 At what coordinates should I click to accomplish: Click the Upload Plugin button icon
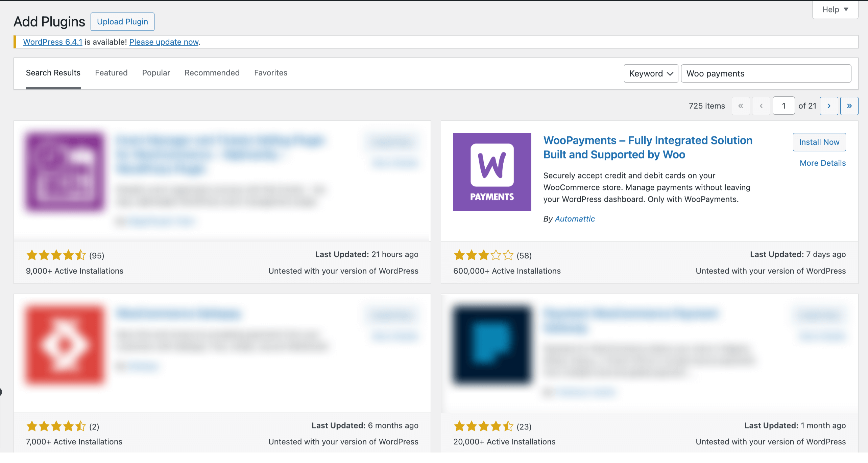122,22
